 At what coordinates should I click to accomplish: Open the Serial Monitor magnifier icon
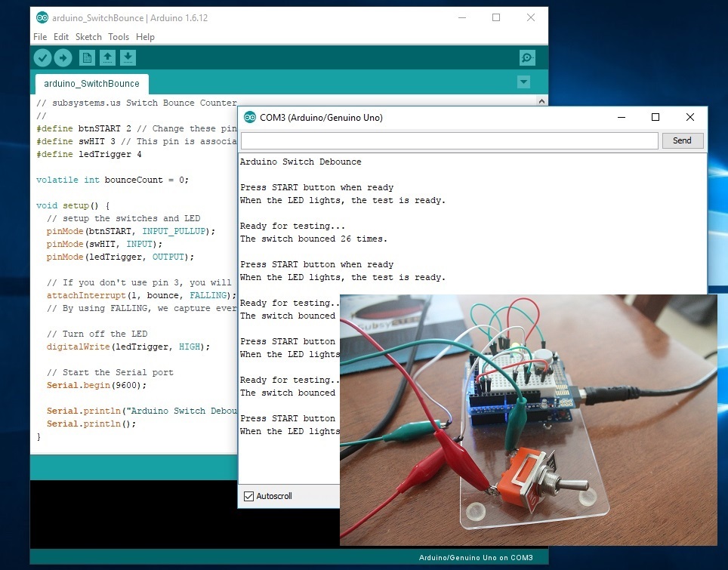coord(527,58)
